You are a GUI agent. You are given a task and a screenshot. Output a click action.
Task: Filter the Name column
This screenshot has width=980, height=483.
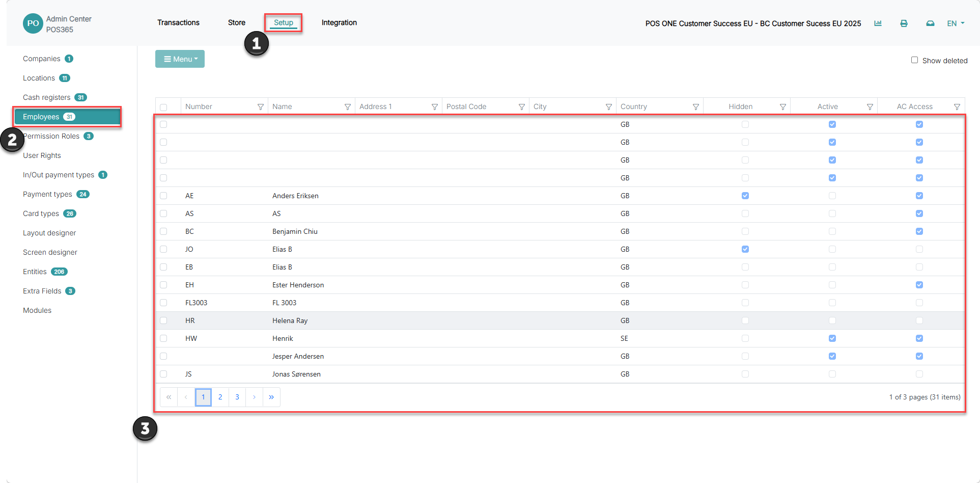(348, 107)
